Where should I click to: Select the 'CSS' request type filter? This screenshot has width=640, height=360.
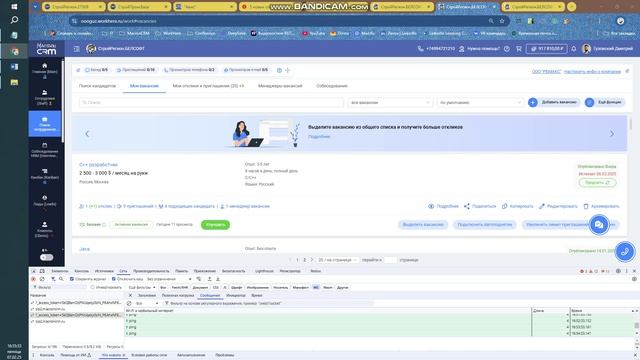tap(216, 287)
